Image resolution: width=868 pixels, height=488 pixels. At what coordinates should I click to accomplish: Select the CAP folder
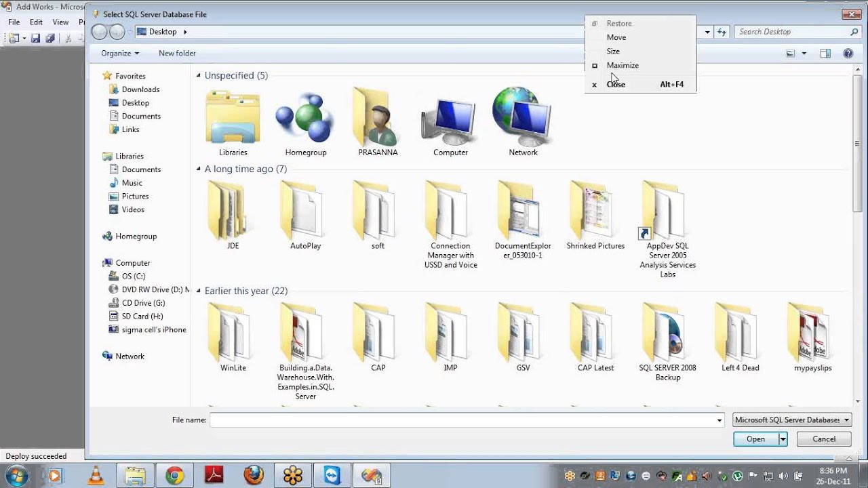[378, 338]
